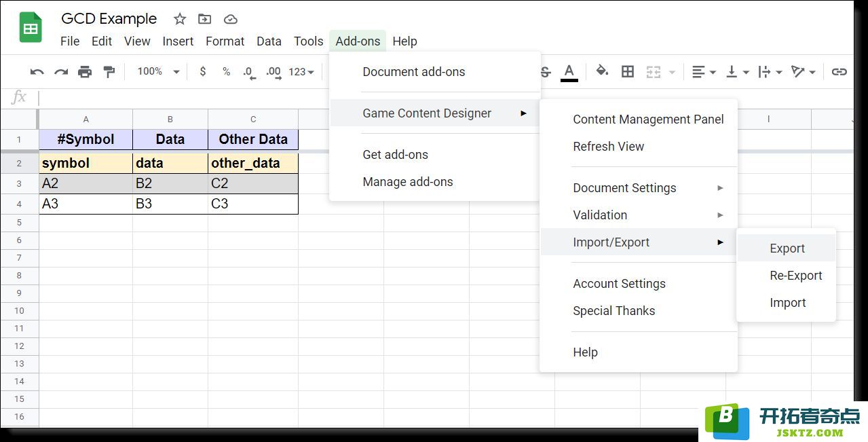Viewport: 868px width, 442px height.
Task: Select Manage add-ons
Action: (x=435, y=182)
